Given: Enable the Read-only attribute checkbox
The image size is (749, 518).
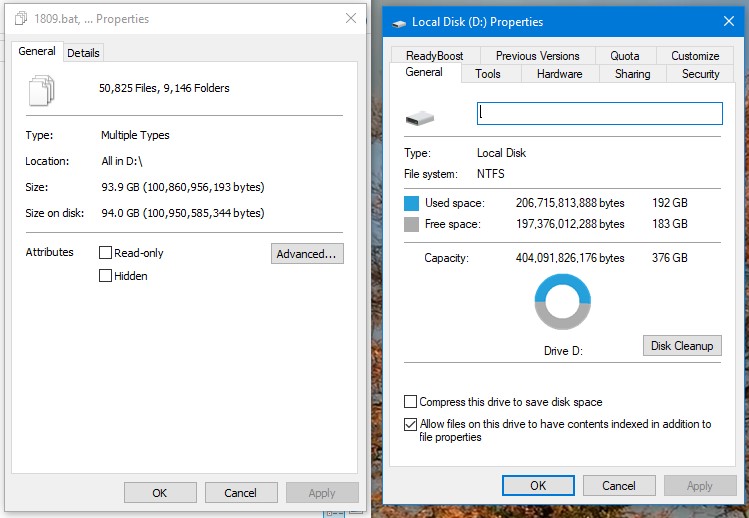Looking at the screenshot, I should 105,252.
